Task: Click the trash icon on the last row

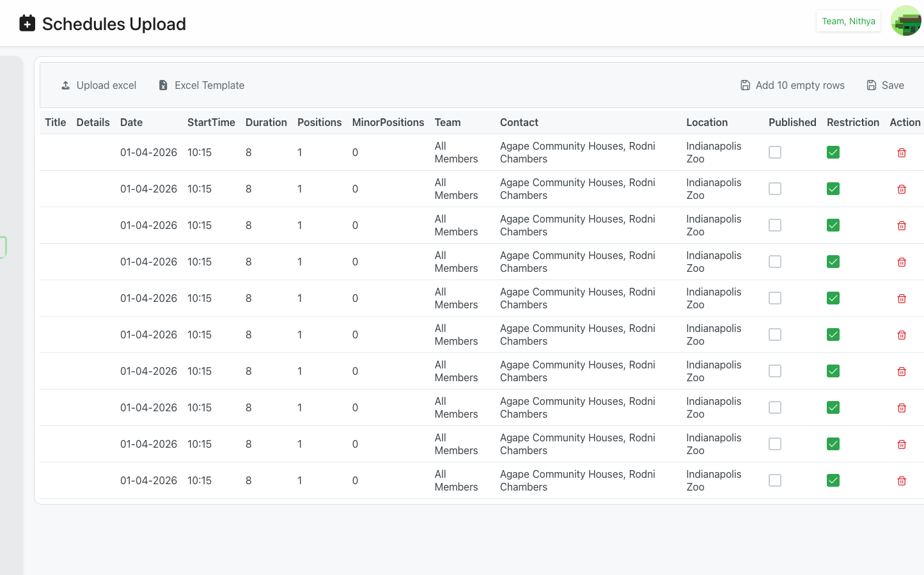Action: pos(902,480)
